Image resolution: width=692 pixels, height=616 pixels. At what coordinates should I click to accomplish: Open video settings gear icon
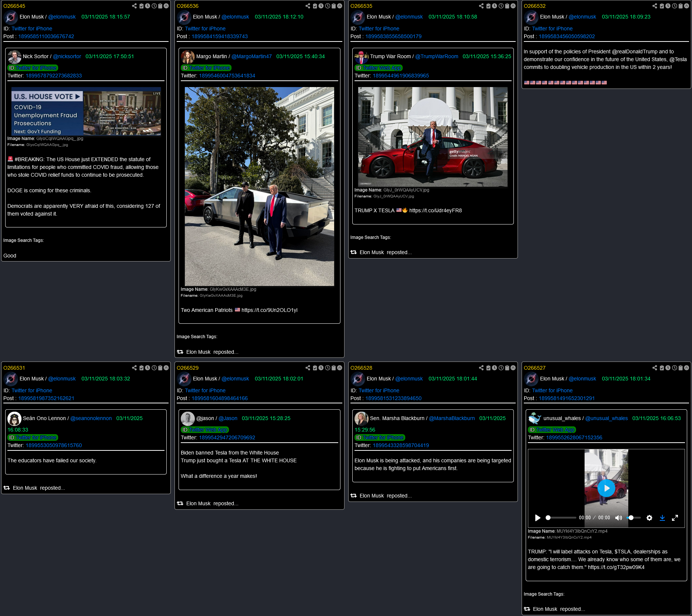[649, 518]
